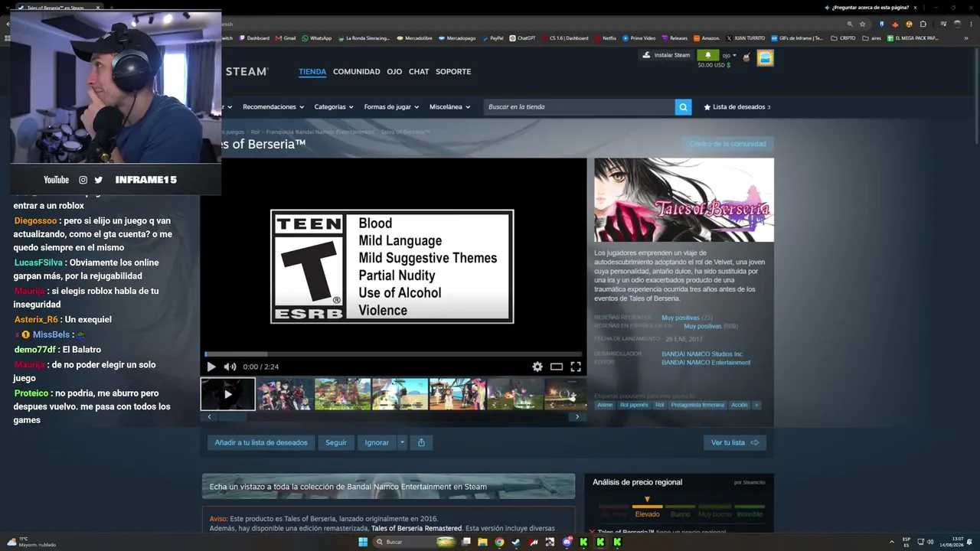Open the Windows Start menu

click(x=363, y=542)
